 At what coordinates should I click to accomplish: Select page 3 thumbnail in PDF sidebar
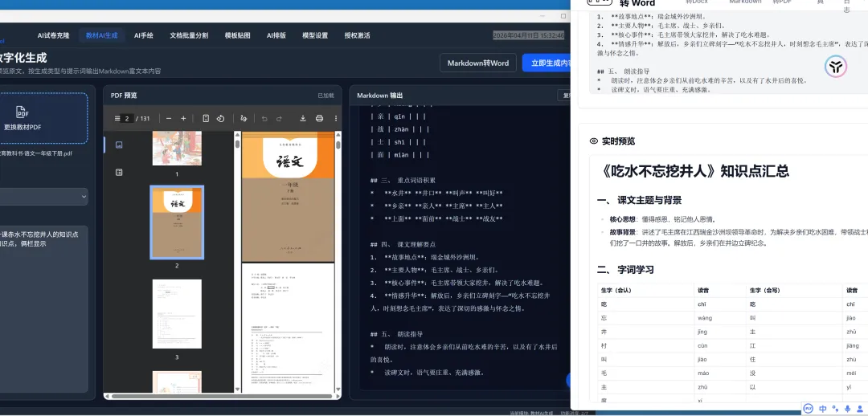point(177,314)
